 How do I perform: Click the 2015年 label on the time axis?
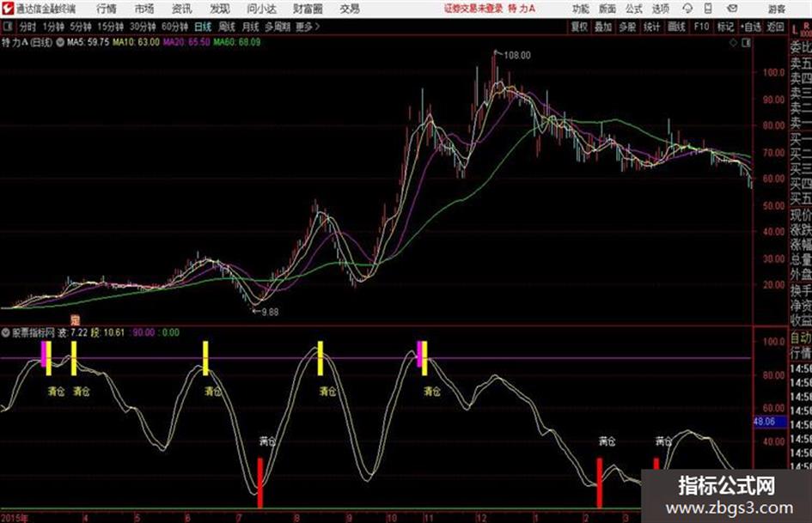[15, 517]
